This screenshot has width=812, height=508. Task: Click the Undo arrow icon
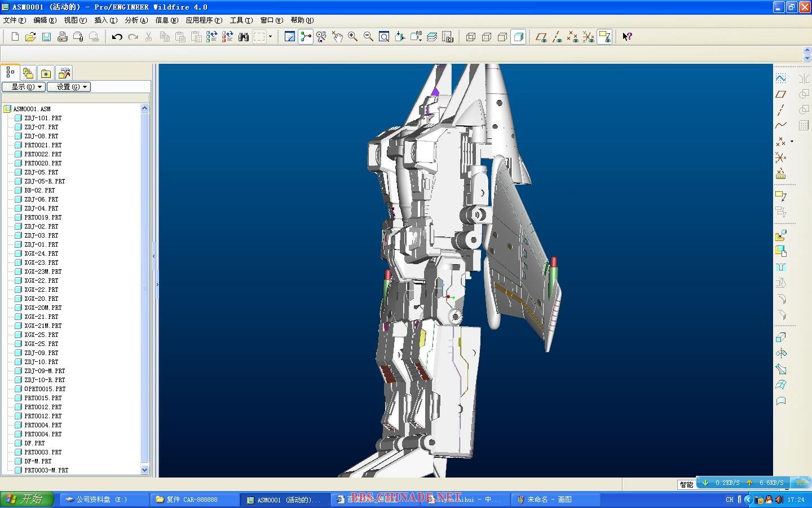pyautogui.click(x=117, y=37)
